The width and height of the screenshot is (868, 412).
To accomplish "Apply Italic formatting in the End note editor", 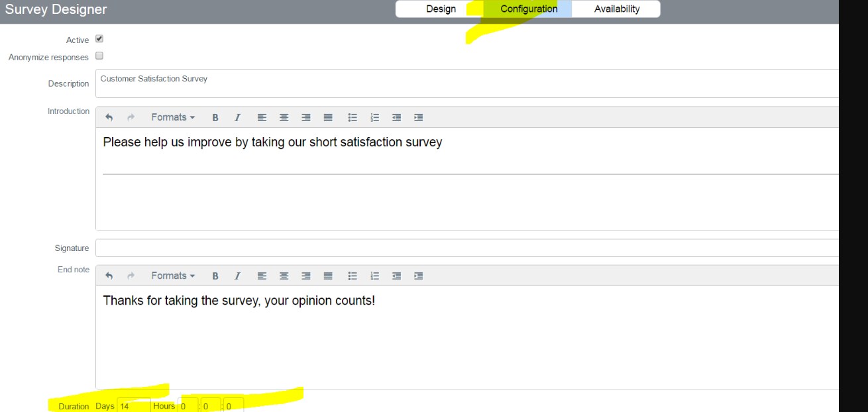I will pos(237,276).
